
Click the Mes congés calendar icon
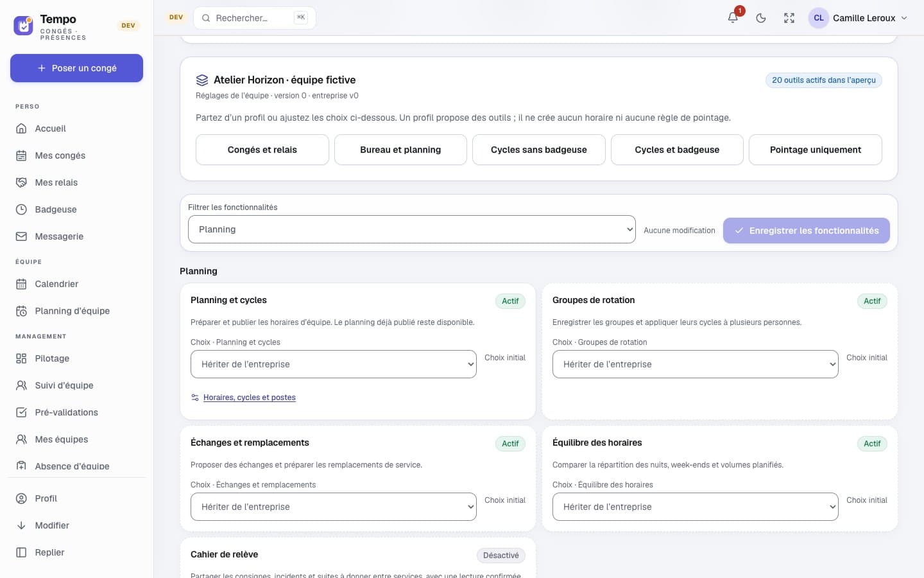[21, 155]
